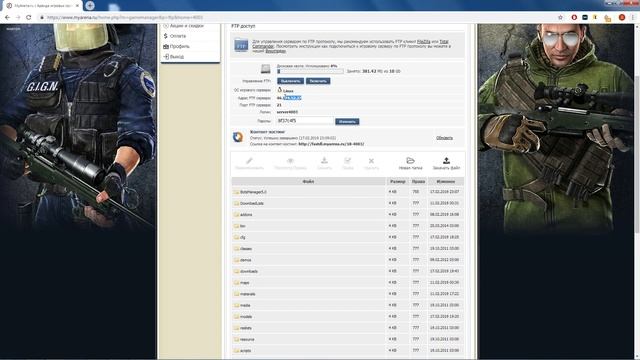Click the browser back arrow

[7, 18]
